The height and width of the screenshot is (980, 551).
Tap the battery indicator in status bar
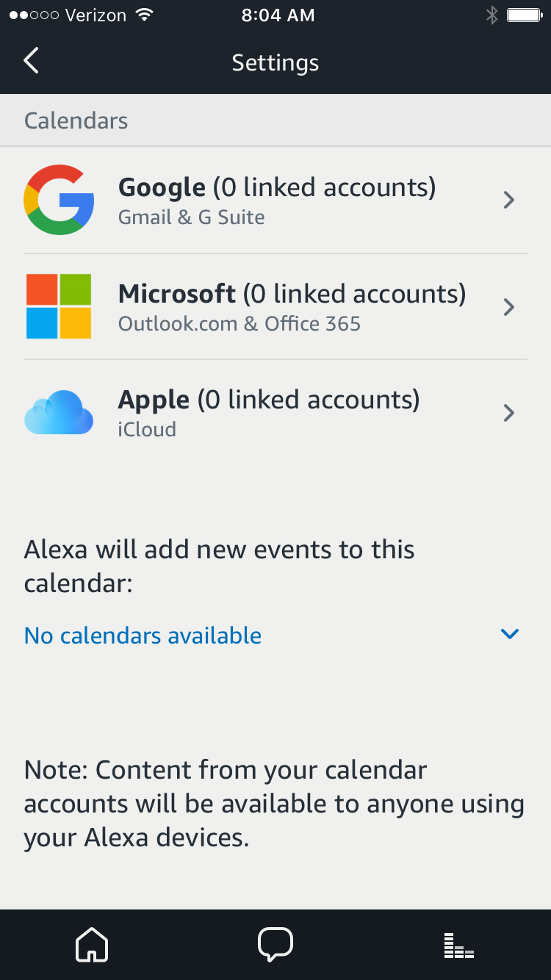[x=525, y=15]
